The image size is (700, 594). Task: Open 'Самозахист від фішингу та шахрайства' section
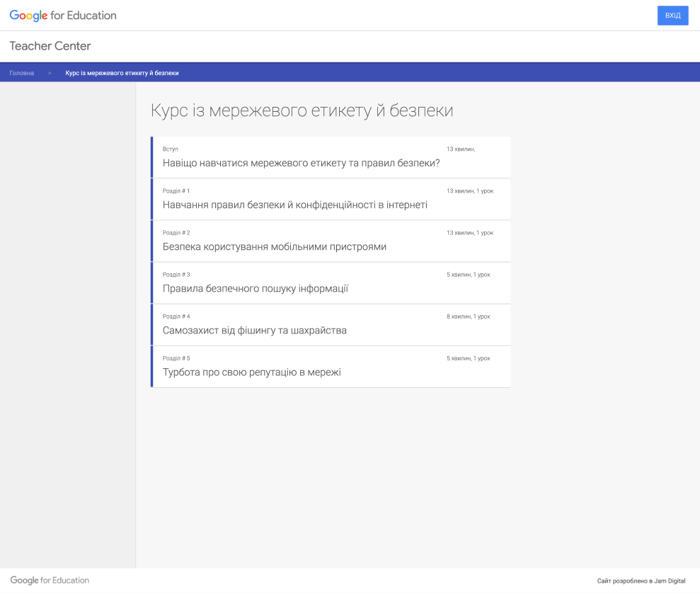[x=254, y=330]
